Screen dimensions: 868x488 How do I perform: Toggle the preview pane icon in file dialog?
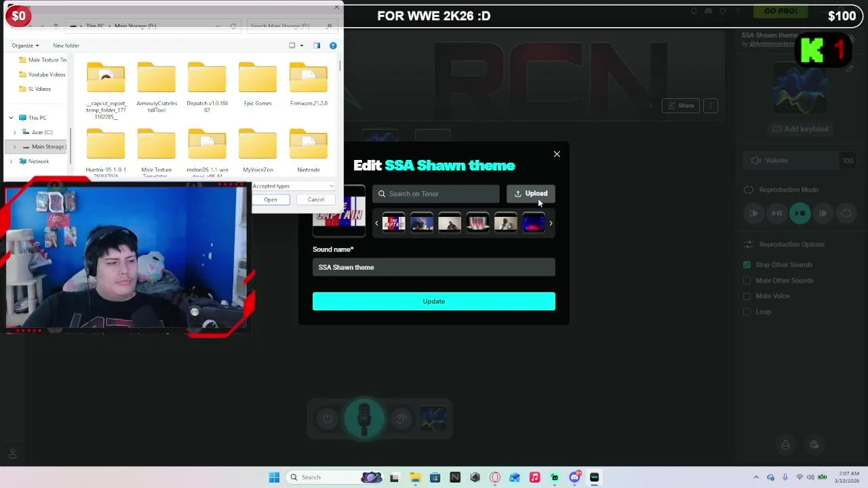tap(317, 45)
